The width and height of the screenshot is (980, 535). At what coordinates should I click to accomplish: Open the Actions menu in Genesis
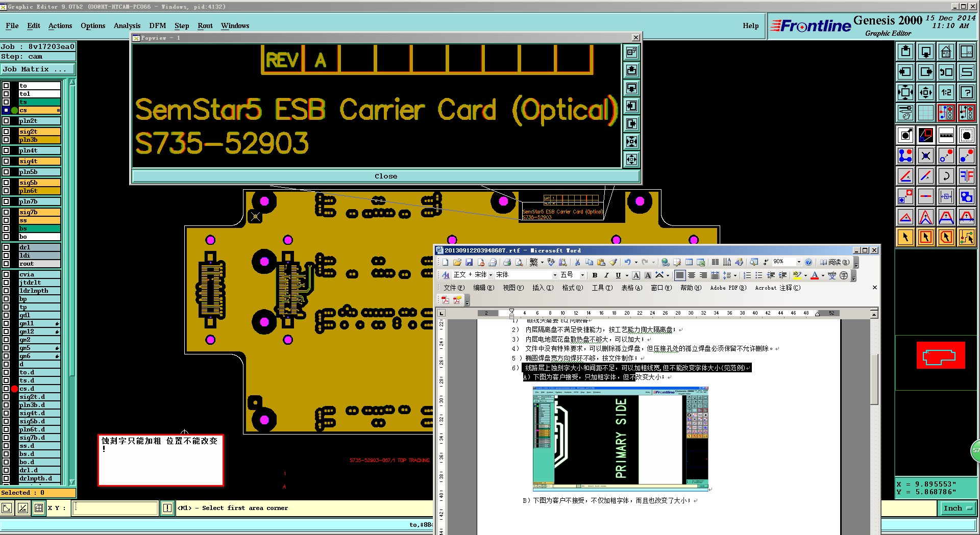[60, 26]
